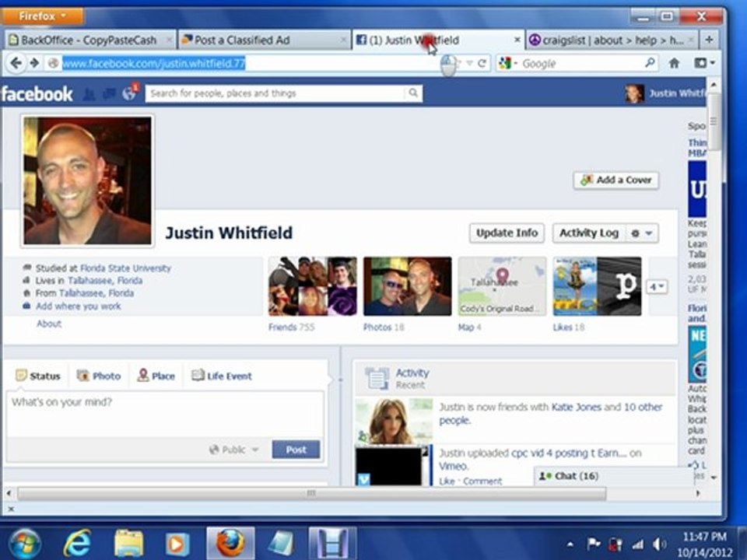Click the Facebook search magnifier button
Viewport: 747px width, 560px height.
coord(413,93)
